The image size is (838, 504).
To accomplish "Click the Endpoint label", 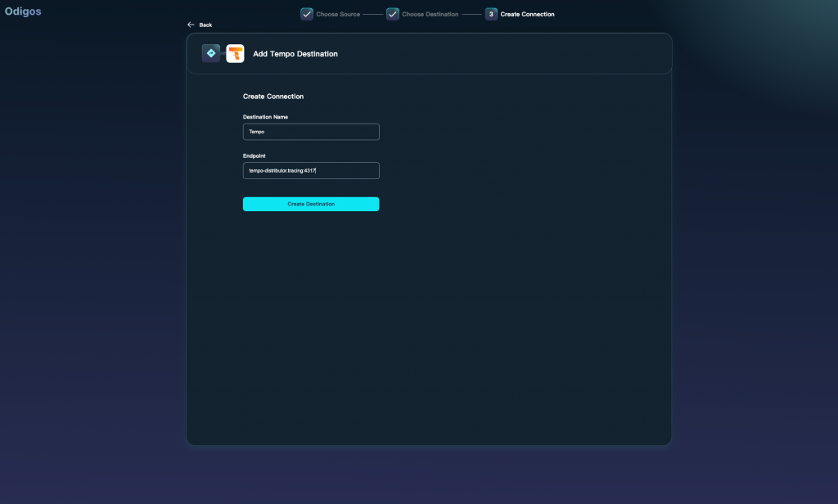I will [x=255, y=156].
